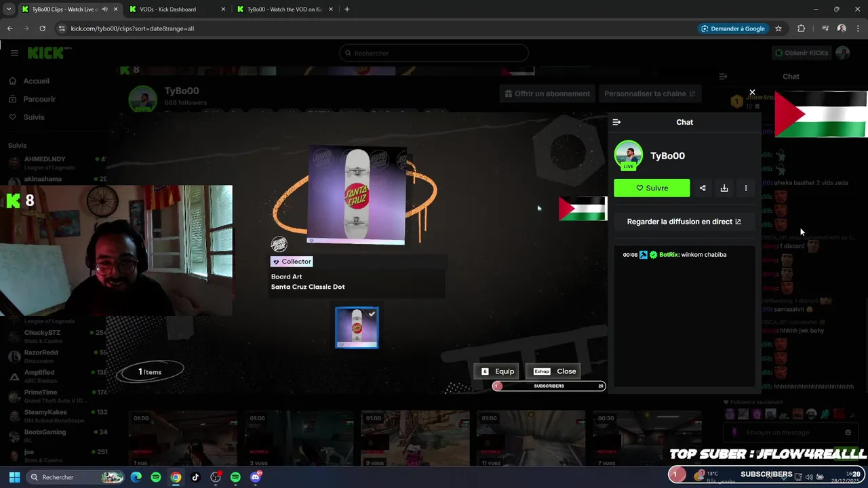Click Obtenir KICKs button
868x488 pixels.
pos(802,53)
